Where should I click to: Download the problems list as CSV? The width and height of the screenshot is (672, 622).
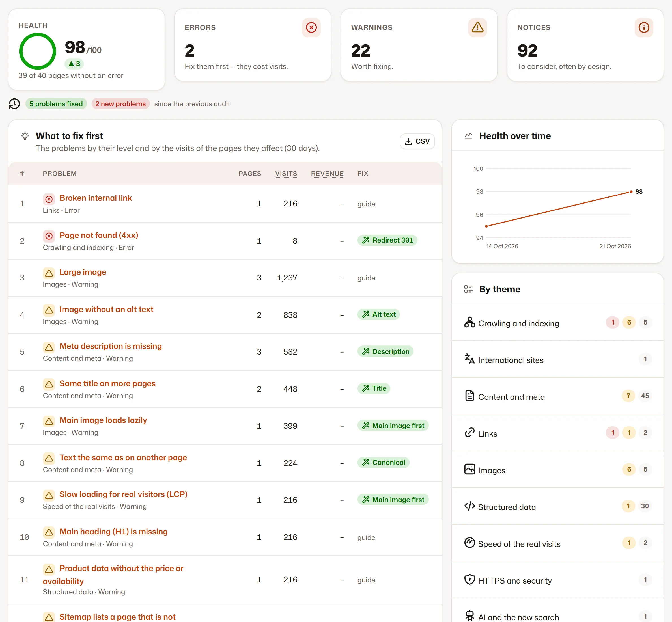click(417, 141)
